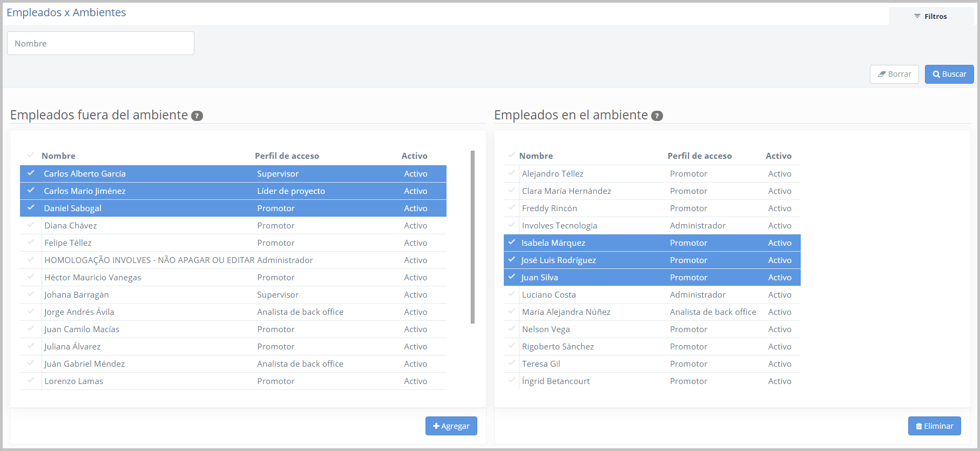
Task: Toggle select-all checkmark in right table header
Action: pos(511,155)
